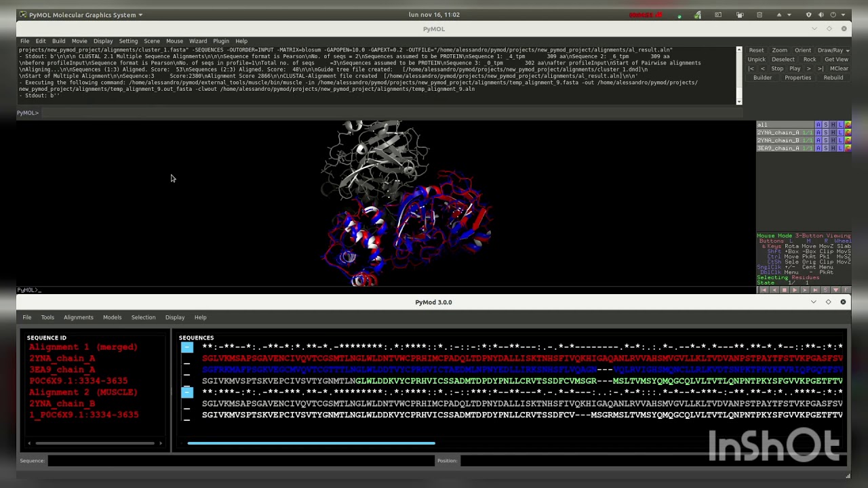Click the H hide button for 2YNA_chain_B
Image resolution: width=868 pixels, height=488 pixels.
point(833,140)
